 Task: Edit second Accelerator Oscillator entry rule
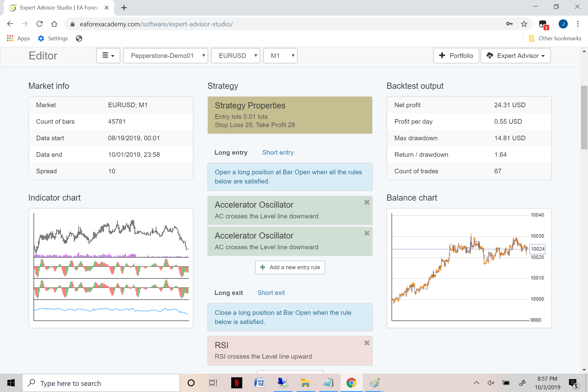click(x=290, y=241)
